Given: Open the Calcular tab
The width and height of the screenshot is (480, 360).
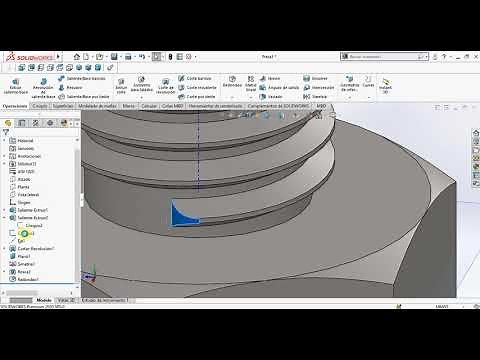Looking at the screenshot, I should point(149,106).
